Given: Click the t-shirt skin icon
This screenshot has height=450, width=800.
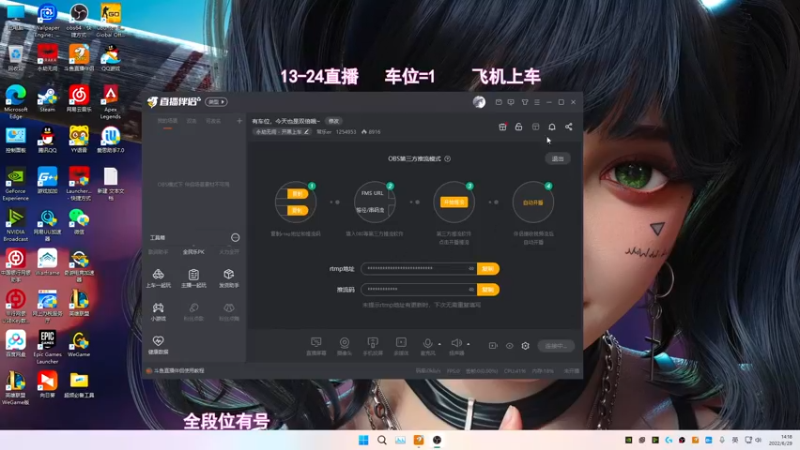Looking at the screenshot, I should (524, 102).
